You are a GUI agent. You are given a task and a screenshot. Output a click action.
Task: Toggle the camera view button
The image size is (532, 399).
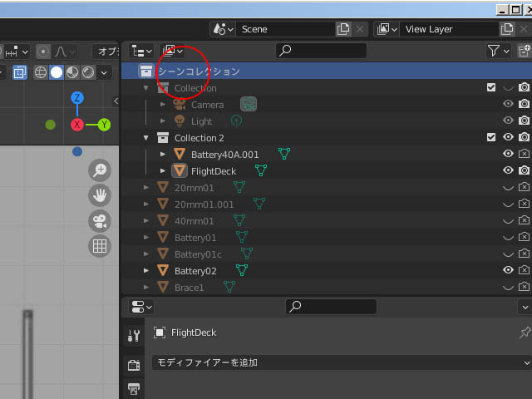point(100,221)
